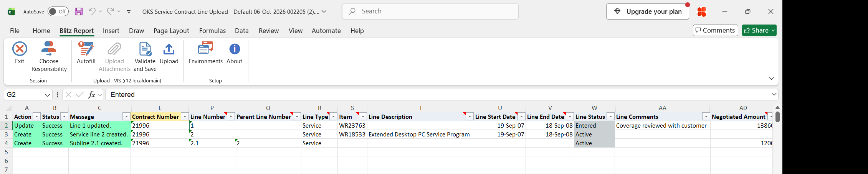Open the About info icon
Image resolution: width=868 pixels, height=174 pixels.
(235, 49)
